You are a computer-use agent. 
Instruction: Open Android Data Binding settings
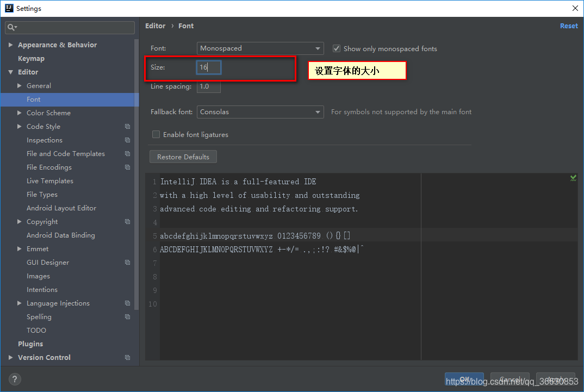pos(61,235)
